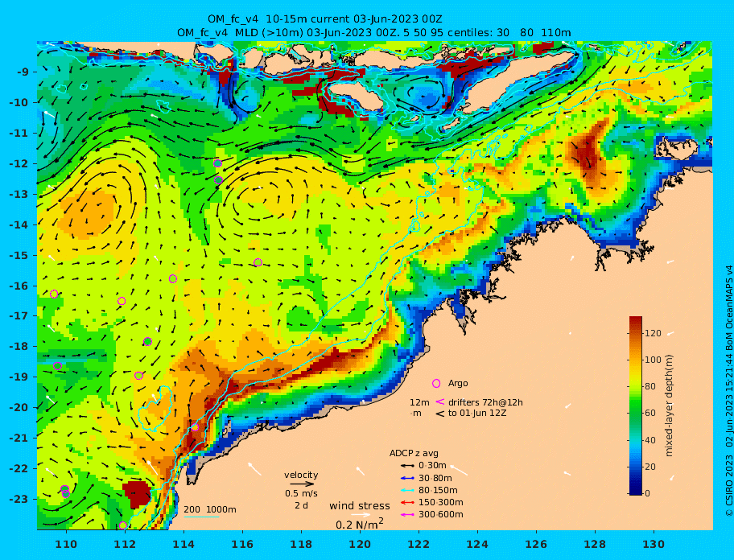Screen dimensions: 734x560
Task: Click Argo float marker near 18.6°S 109.7°E
Action: (x=57, y=366)
